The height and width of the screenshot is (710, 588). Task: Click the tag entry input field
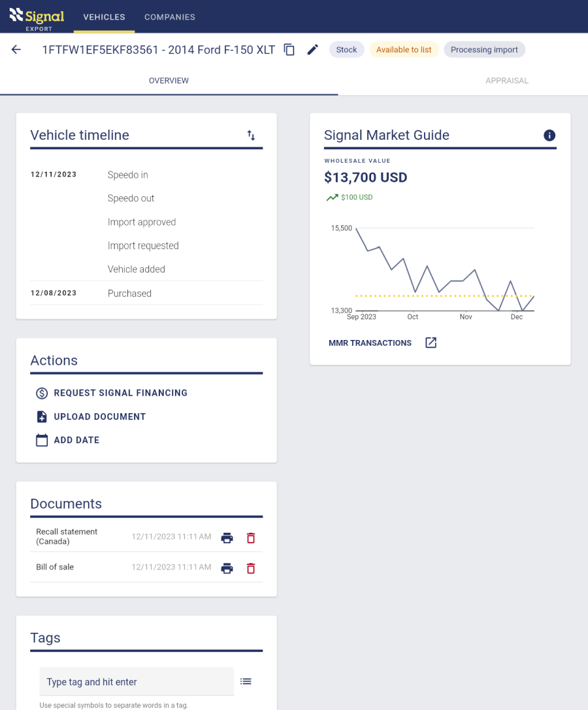(x=137, y=681)
